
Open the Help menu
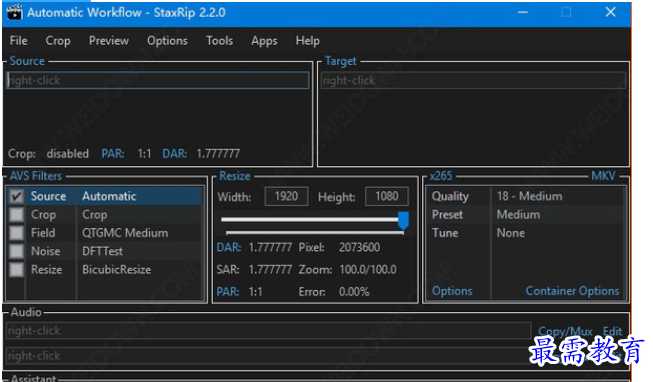point(307,40)
